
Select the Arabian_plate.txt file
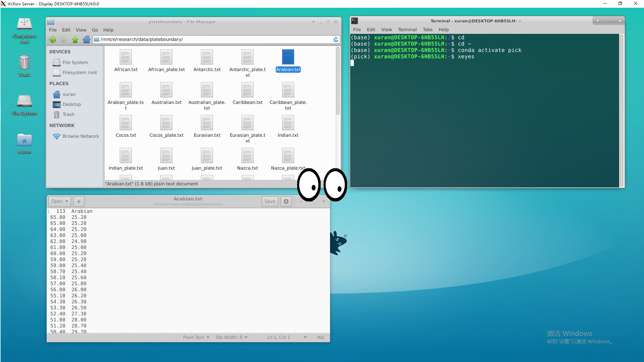click(x=126, y=96)
